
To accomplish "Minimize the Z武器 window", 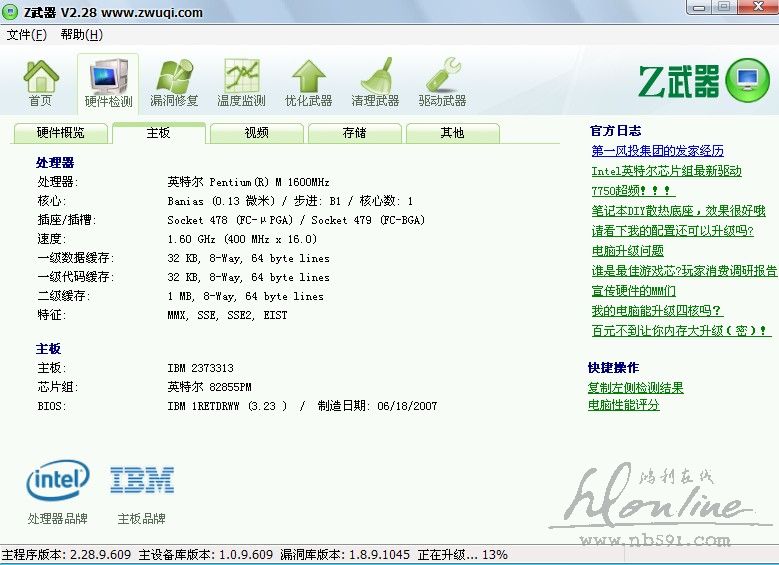I will [699, 7].
